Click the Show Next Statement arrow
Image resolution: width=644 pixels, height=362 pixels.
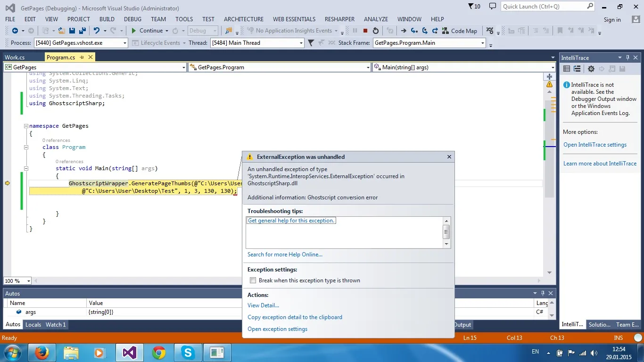(404, 31)
